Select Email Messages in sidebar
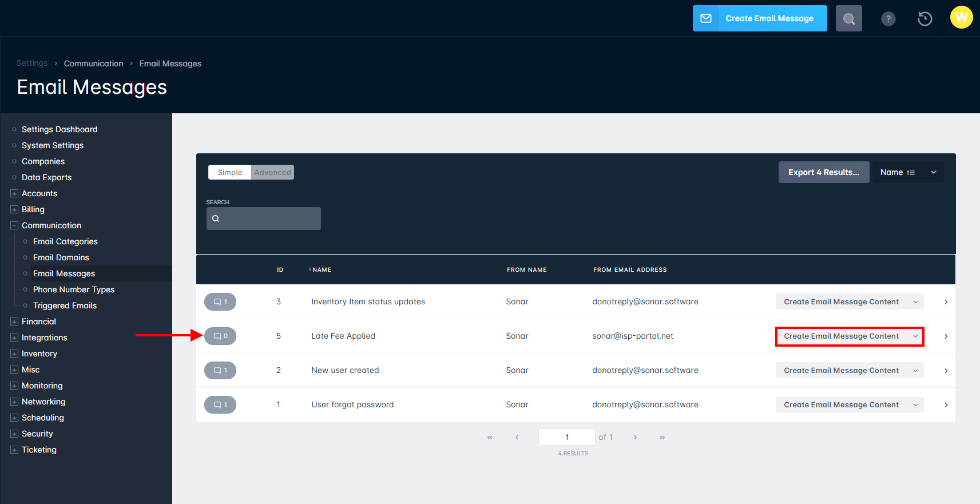Screen dimensions: 980x504 tap(64, 273)
